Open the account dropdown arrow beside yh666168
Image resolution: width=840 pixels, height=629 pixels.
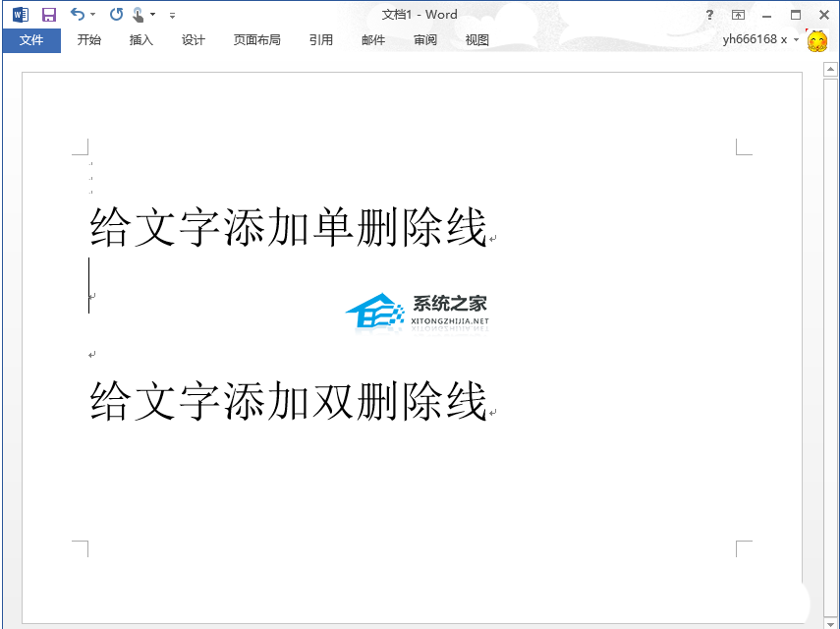click(796, 39)
